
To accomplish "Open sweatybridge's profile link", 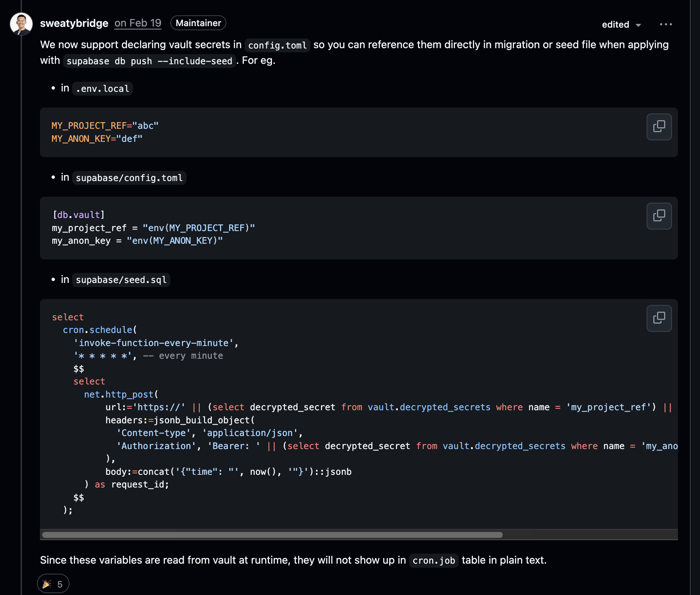I will pos(74,23).
